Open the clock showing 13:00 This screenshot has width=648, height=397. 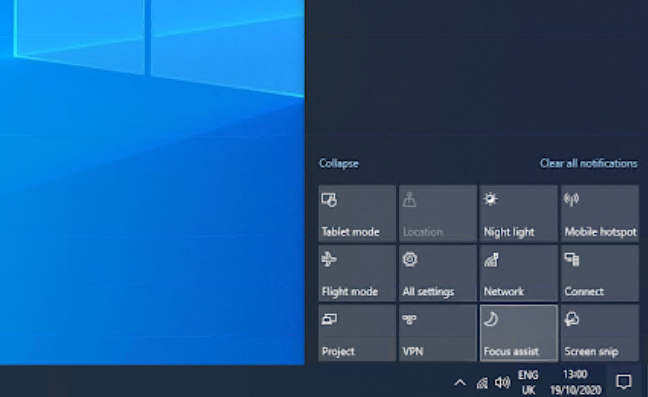[x=575, y=382]
